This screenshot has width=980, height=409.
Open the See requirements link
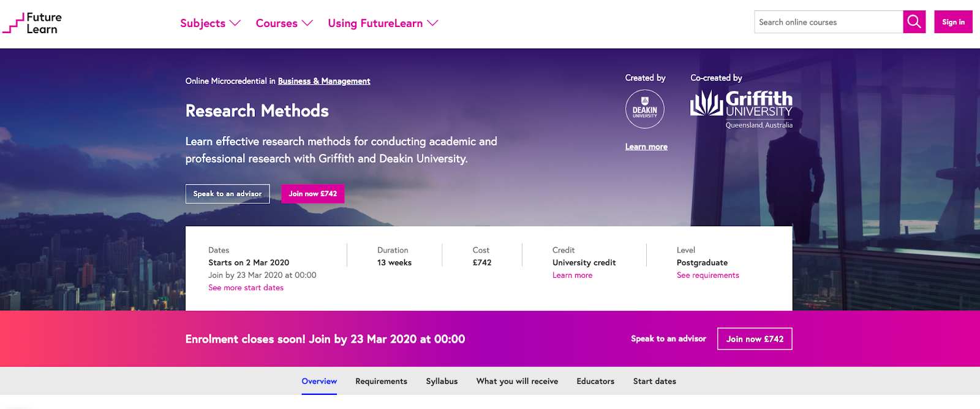707,275
